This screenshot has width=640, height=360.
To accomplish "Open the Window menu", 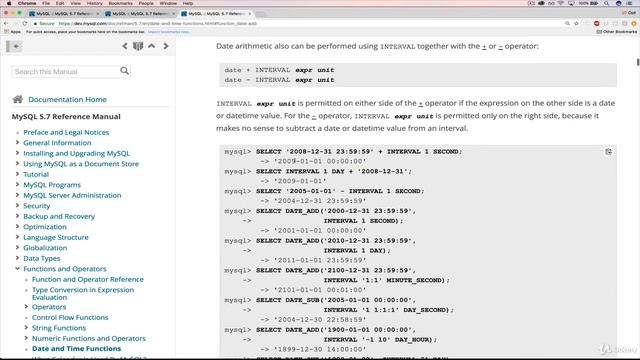I will [168, 3].
